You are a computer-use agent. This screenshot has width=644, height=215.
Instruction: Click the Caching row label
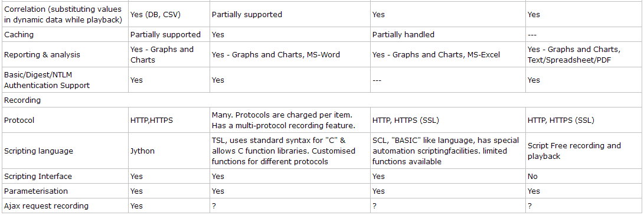pos(19,35)
